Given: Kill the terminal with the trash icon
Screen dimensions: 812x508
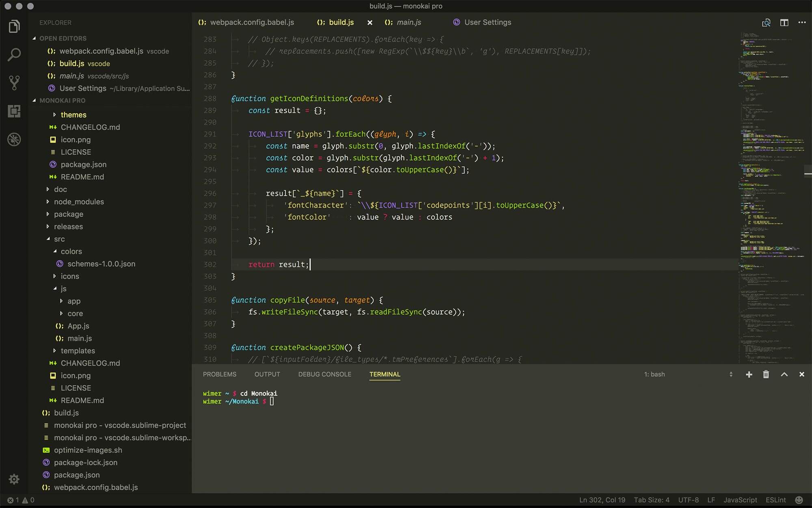Looking at the screenshot, I should point(766,374).
